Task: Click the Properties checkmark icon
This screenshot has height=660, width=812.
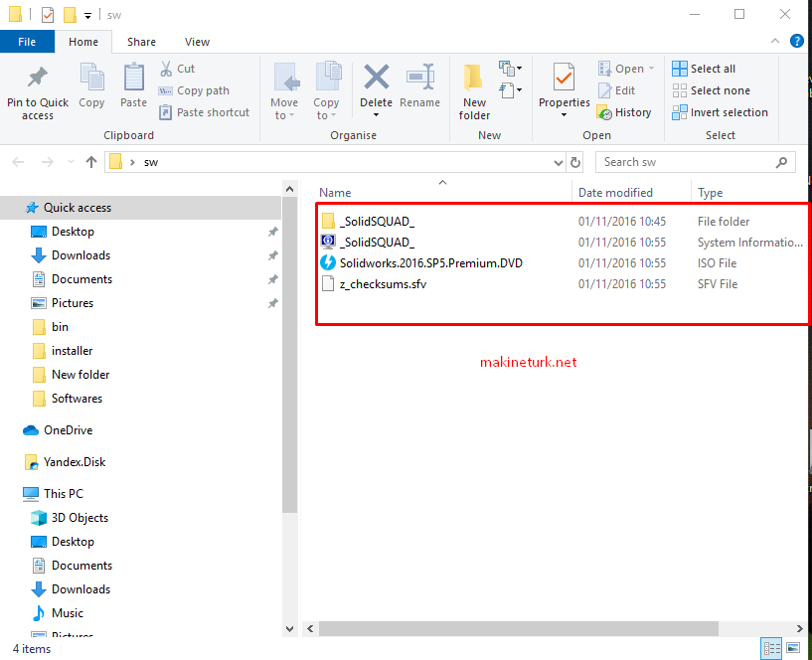Action: (564, 78)
